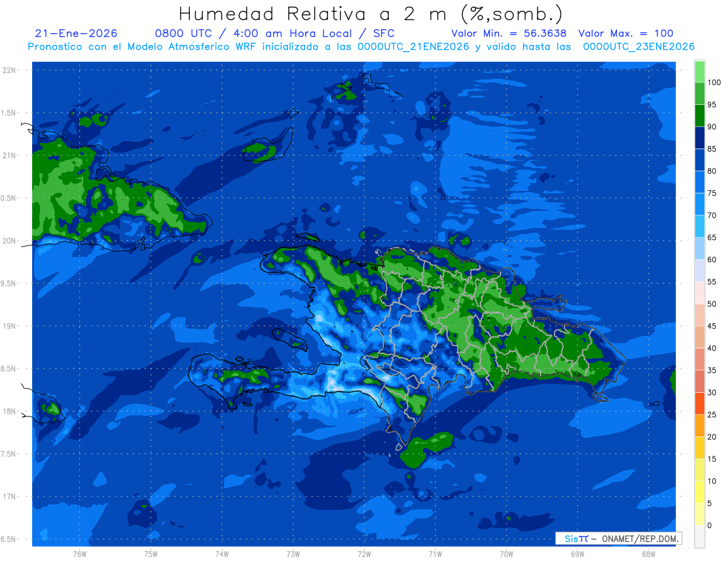Click the light green swatch above 100

pyautogui.click(x=699, y=72)
